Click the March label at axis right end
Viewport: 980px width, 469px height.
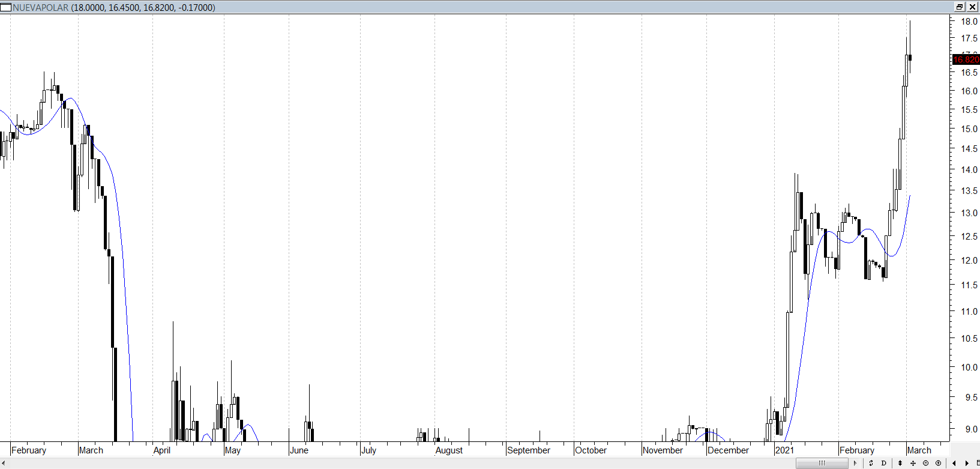919,450
